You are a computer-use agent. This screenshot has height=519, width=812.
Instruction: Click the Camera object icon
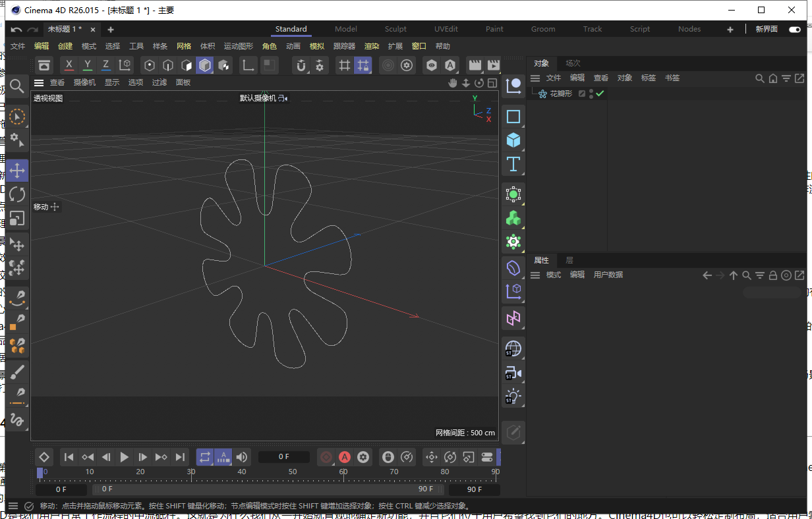(513, 373)
